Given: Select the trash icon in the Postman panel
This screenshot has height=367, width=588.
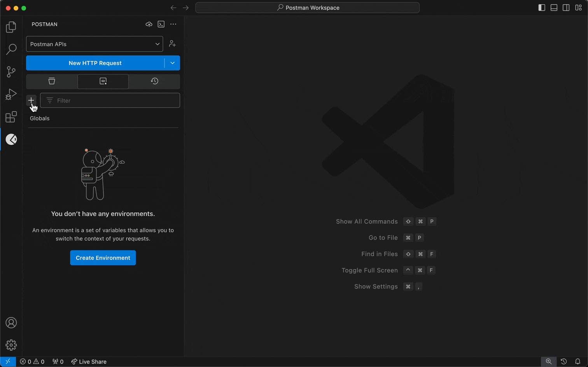Looking at the screenshot, I should coord(52,81).
